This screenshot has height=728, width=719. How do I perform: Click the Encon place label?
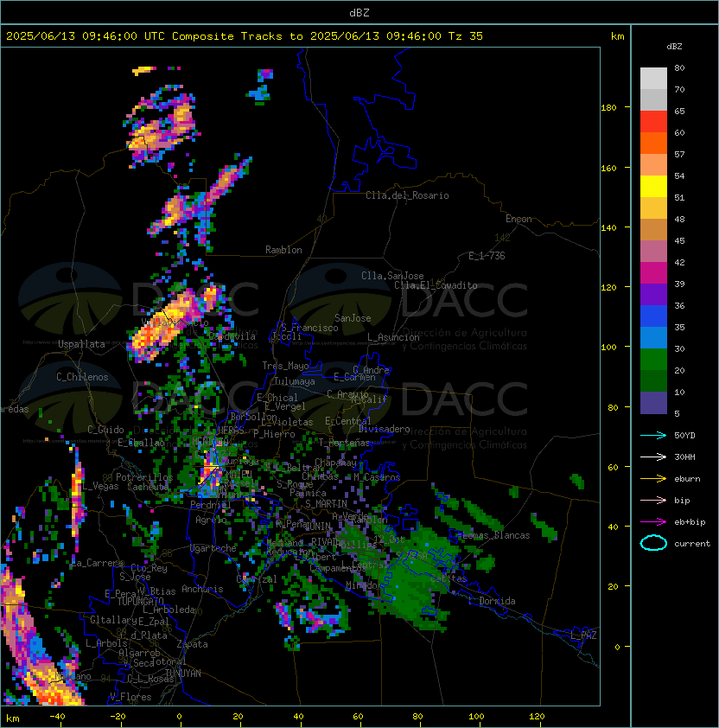519,219
